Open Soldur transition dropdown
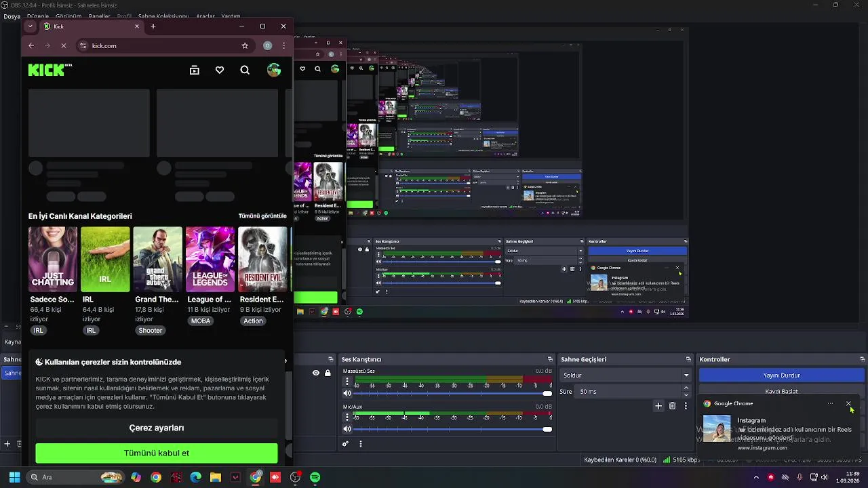The width and height of the screenshot is (868, 488). pos(625,375)
